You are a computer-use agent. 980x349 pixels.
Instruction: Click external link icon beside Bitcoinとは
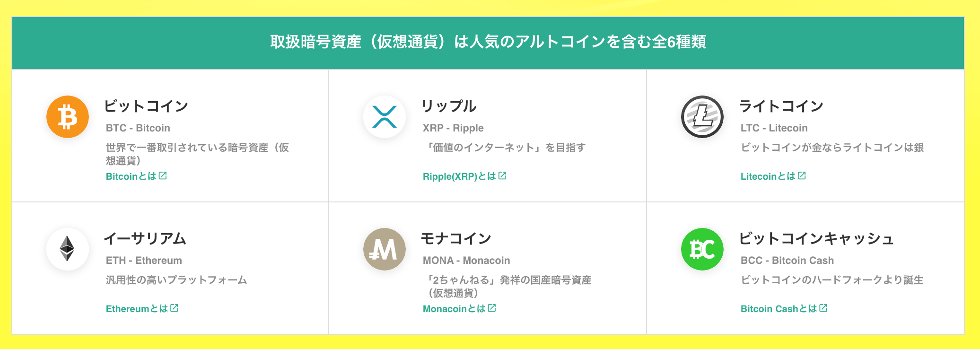click(163, 176)
